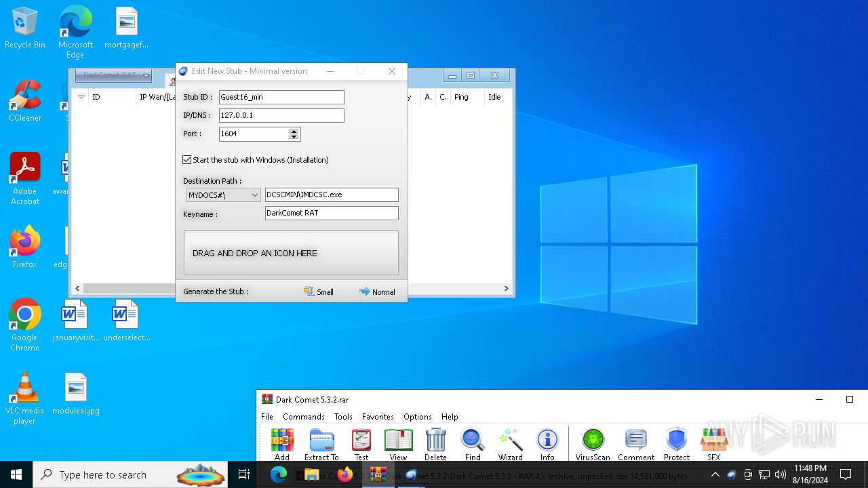Generate a Small stub

pyautogui.click(x=319, y=291)
